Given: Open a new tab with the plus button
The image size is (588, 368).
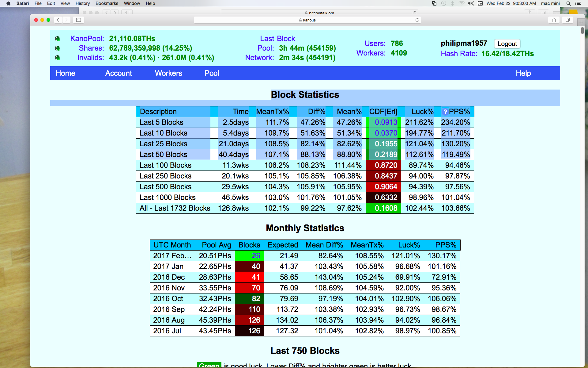Looking at the screenshot, I should click(x=581, y=22).
